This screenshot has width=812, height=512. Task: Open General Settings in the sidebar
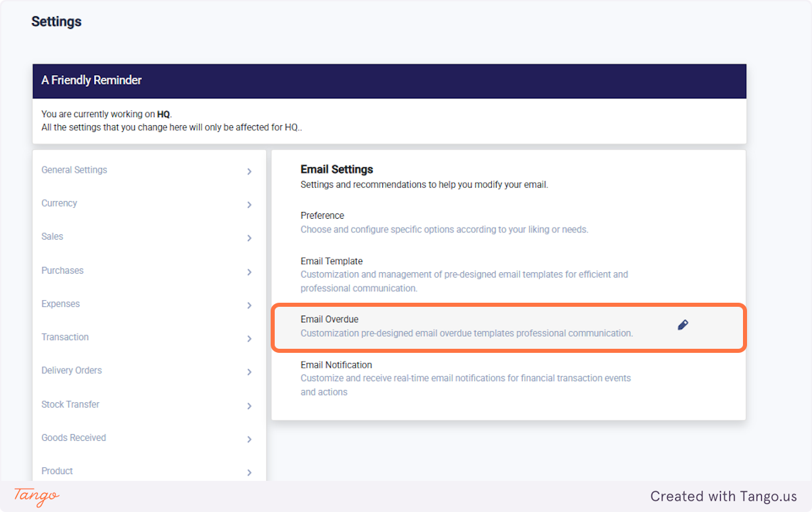[x=74, y=170]
